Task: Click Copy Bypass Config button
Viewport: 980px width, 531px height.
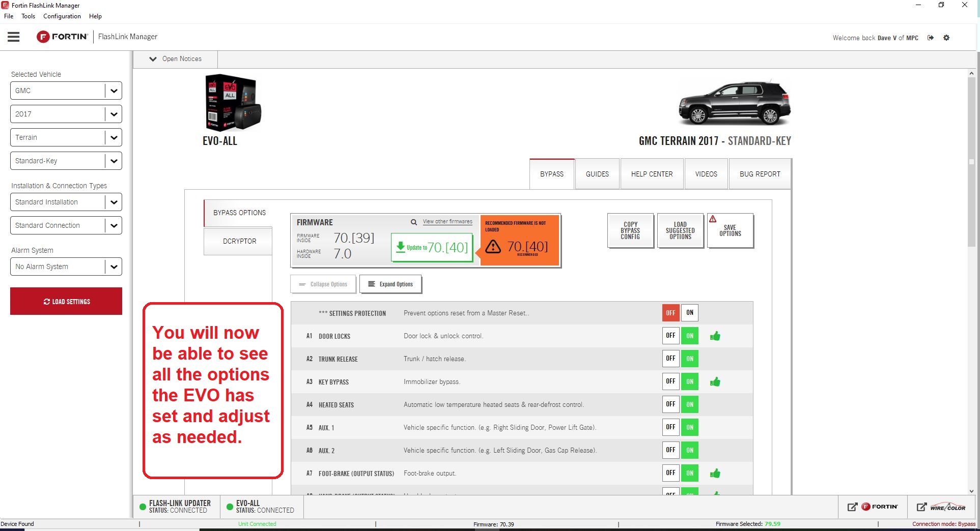Action: click(x=630, y=230)
